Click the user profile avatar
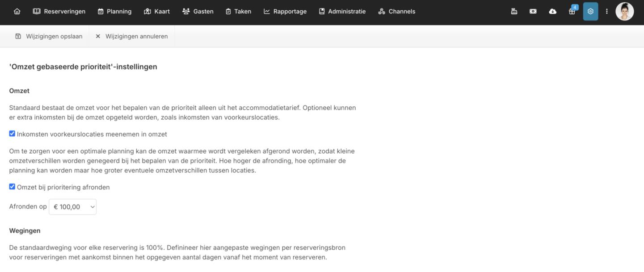 [624, 12]
